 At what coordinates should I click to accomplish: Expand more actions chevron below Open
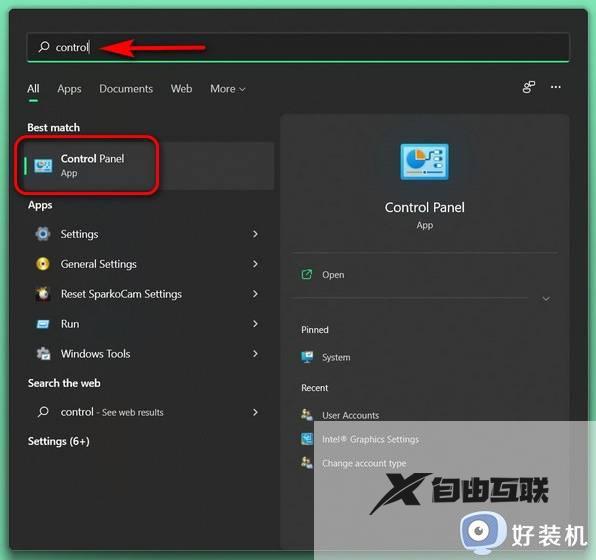tap(546, 299)
